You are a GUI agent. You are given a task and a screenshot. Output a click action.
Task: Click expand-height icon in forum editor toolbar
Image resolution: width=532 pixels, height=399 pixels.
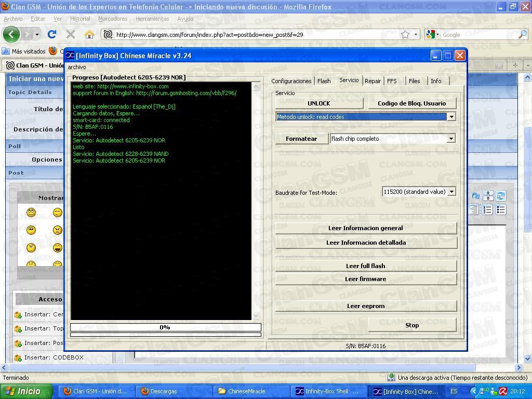tap(488, 196)
